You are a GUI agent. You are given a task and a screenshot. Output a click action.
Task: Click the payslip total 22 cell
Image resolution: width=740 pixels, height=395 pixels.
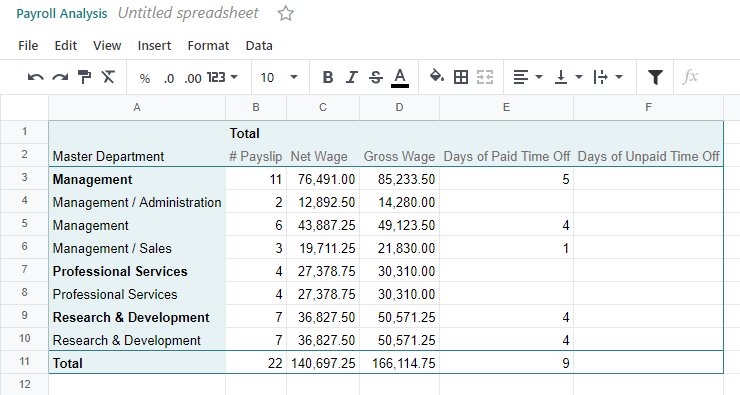pos(256,363)
